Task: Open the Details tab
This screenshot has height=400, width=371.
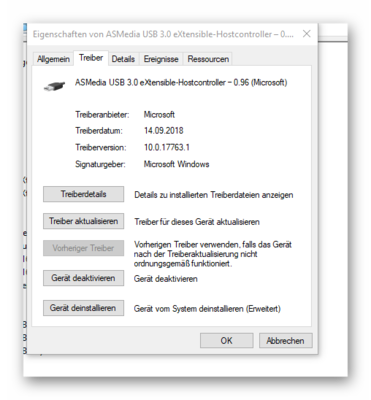Action: pos(123,59)
